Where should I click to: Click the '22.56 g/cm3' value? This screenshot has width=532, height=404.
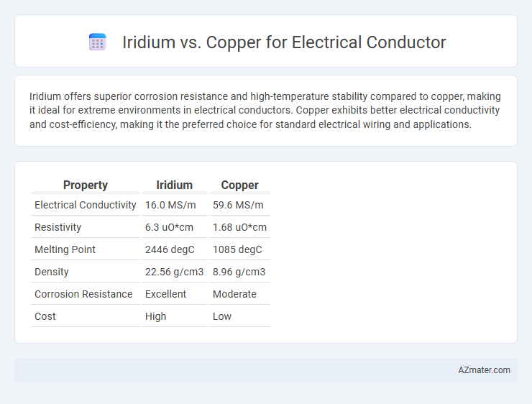(x=174, y=272)
